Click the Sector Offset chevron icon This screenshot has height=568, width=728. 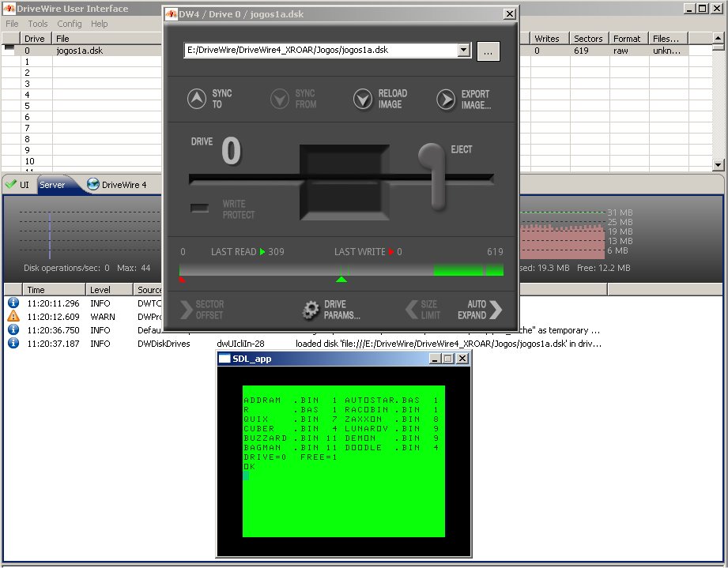tap(186, 310)
